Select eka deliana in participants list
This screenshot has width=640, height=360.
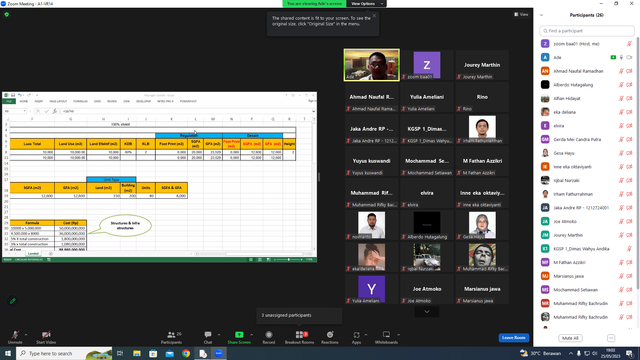(x=586, y=112)
